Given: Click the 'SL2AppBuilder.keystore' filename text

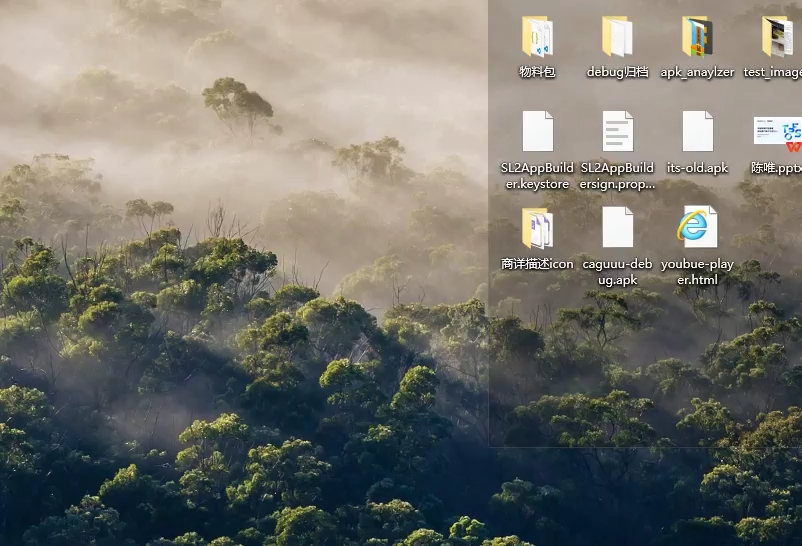Looking at the screenshot, I should tap(537, 176).
